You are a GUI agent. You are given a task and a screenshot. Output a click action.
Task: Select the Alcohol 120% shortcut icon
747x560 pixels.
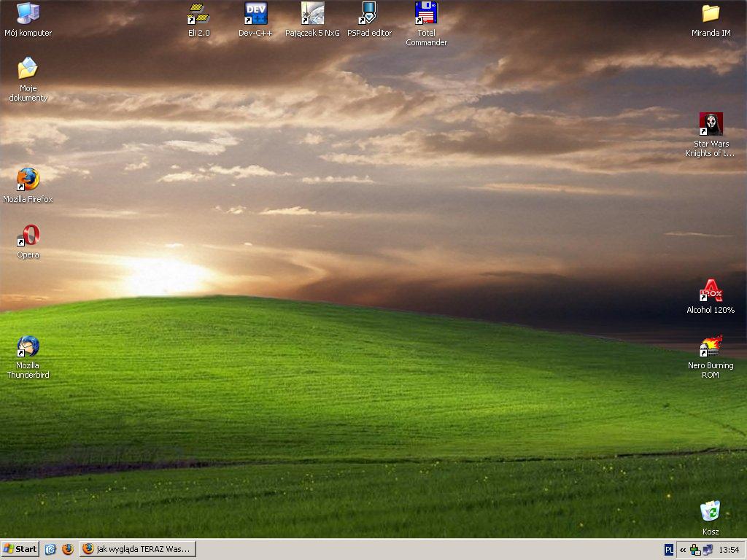(x=711, y=297)
